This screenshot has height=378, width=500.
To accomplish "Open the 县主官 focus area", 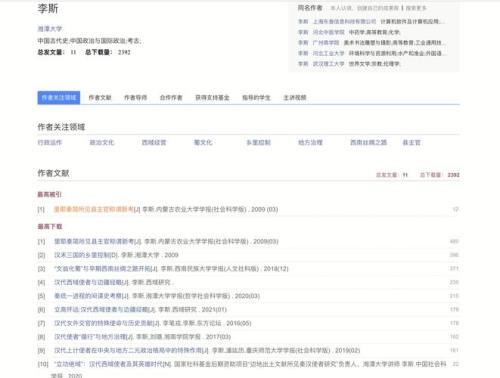I will (x=411, y=143).
